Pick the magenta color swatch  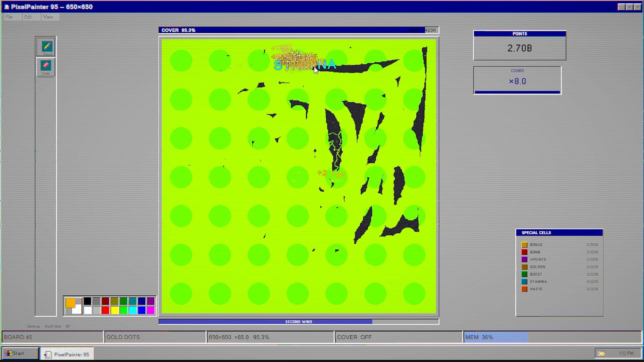tap(151, 310)
